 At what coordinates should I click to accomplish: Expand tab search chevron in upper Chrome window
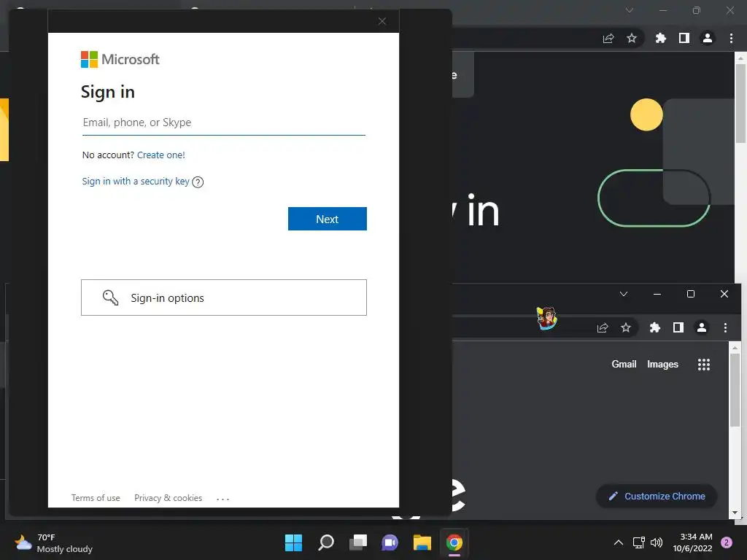[630, 10]
